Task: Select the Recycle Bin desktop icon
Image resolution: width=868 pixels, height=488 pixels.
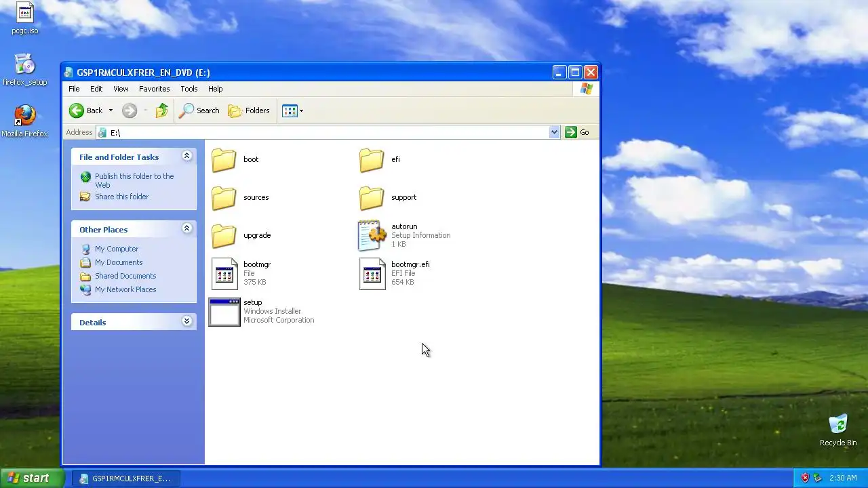Action: pos(838,430)
